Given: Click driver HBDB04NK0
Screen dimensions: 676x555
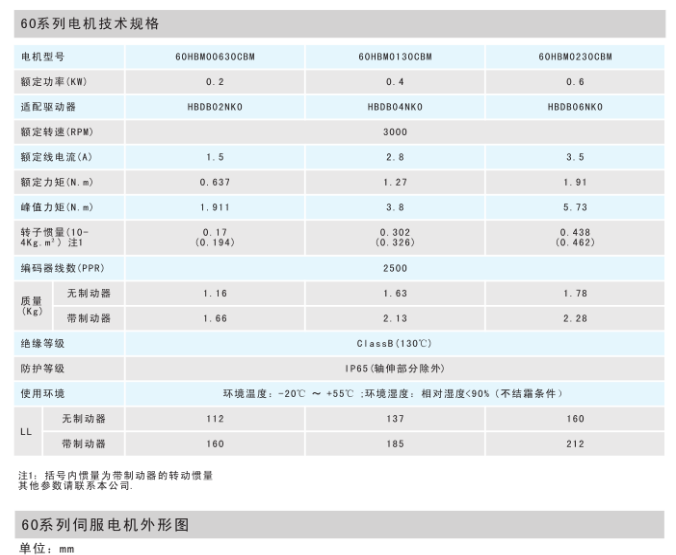Looking at the screenshot, I should [x=395, y=107].
